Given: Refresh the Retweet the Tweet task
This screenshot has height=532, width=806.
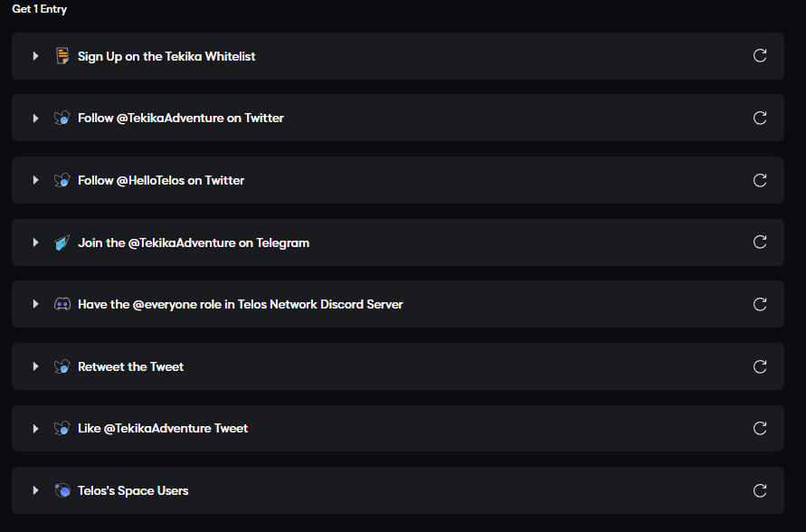Looking at the screenshot, I should coord(760,366).
